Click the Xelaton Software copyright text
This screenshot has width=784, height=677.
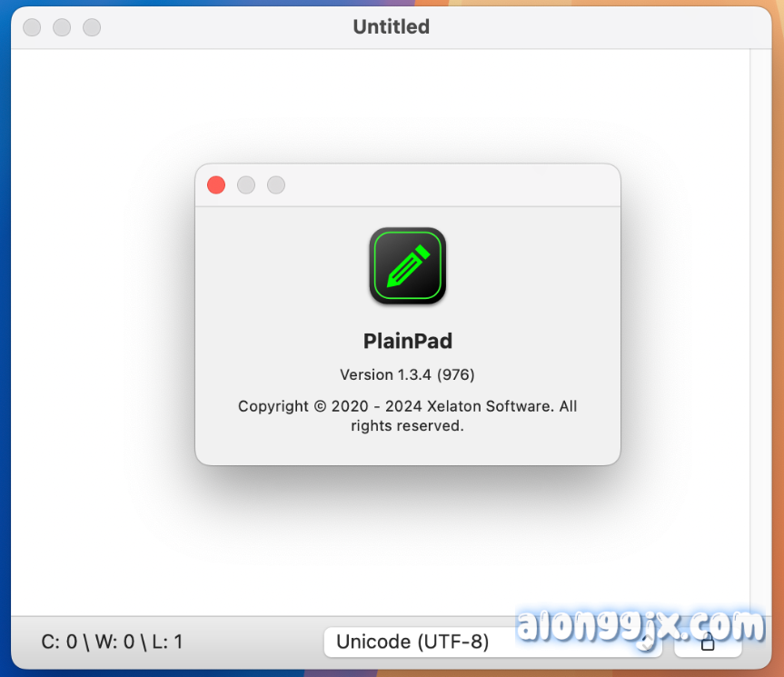click(408, 415)
